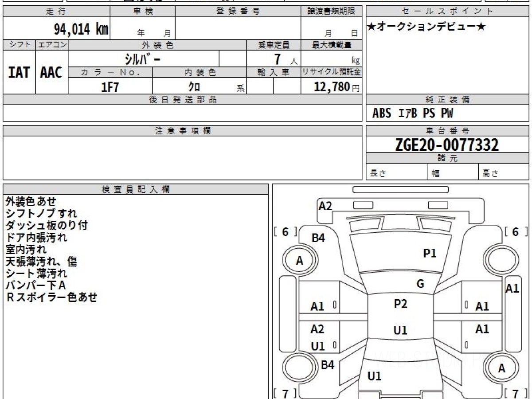This screenshot has height=399, width=532.
Task: Click the 7 人 seating capacity value
Action: pos(286,59)
